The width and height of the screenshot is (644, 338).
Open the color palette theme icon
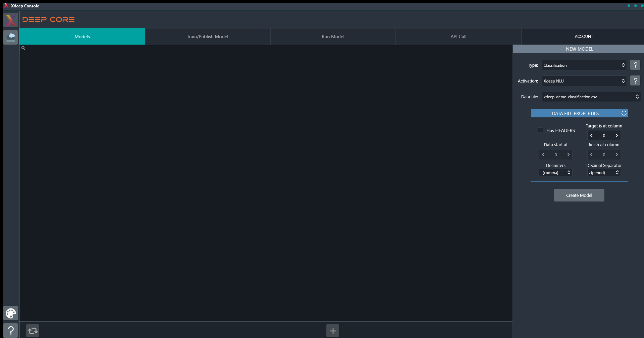tap(11, 313)
